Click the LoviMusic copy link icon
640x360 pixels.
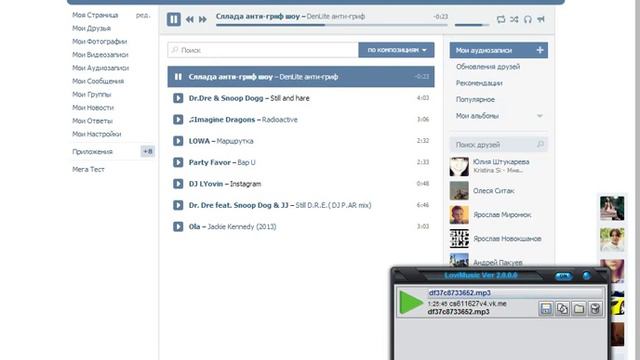(x=562, y=309)
